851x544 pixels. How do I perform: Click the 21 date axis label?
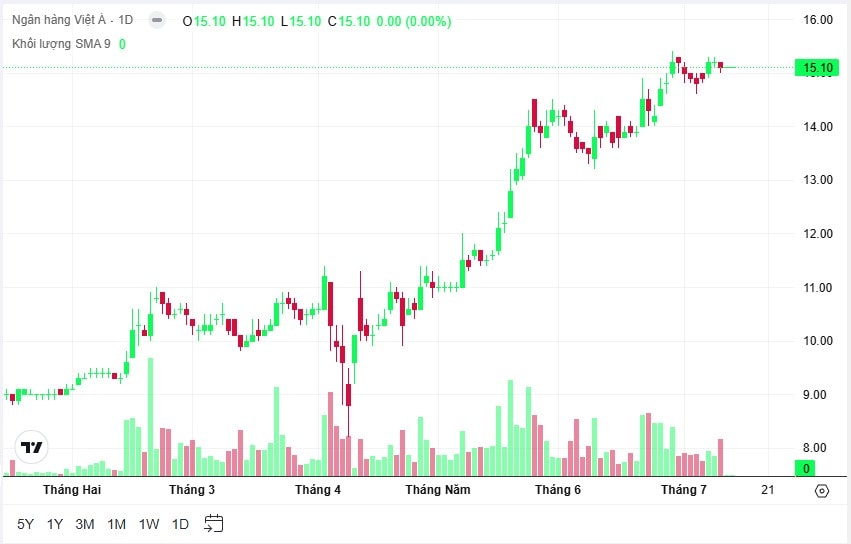pos(767,490)
